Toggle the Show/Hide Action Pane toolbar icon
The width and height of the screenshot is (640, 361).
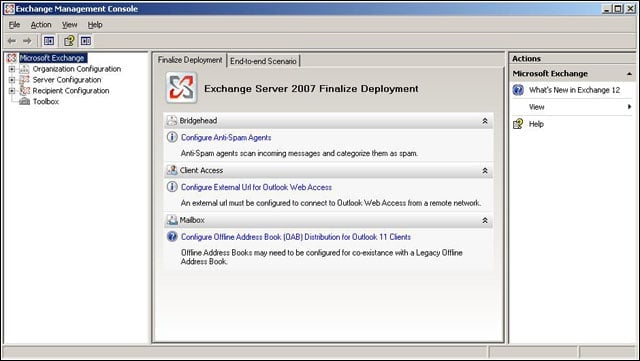(x=86, y=41)
